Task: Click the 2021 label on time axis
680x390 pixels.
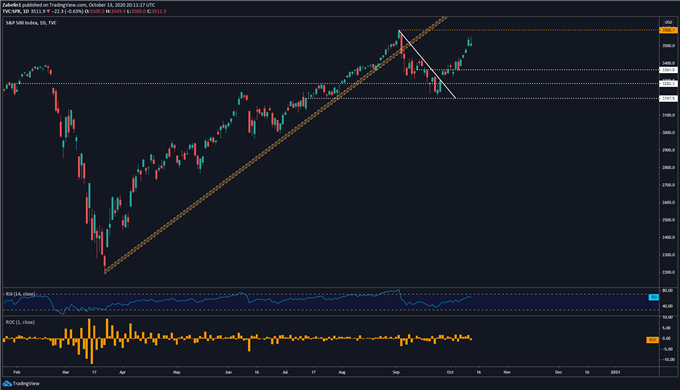Action: tap(615, 372)
